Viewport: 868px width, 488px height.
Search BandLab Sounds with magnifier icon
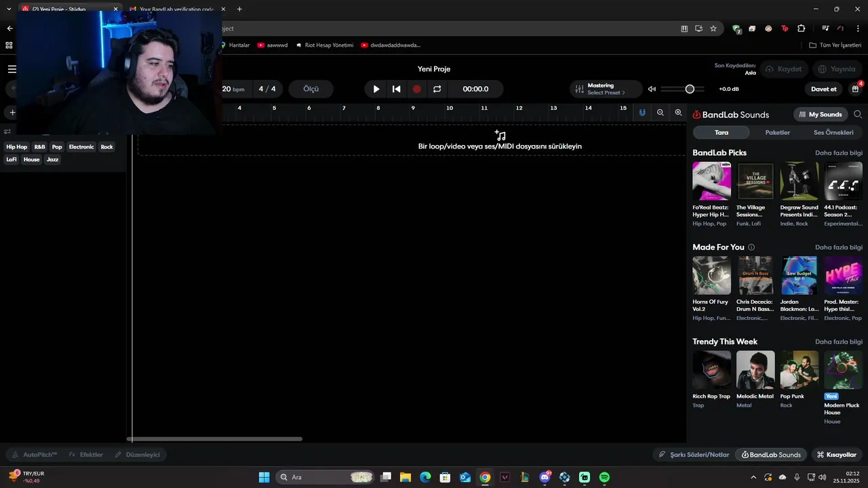coord(858,115)
